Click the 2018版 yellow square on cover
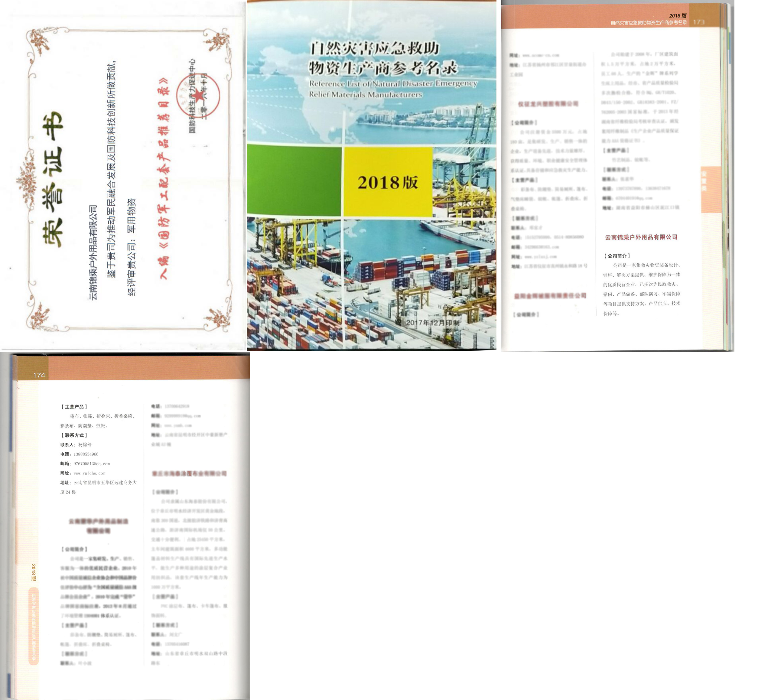The image size is (771, 700). pyautogui.click(x=388, y=182)
